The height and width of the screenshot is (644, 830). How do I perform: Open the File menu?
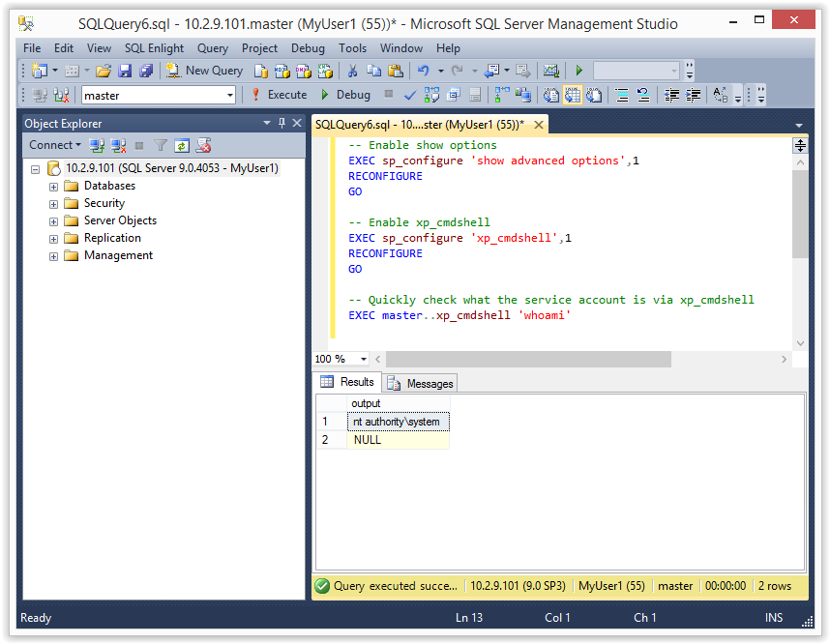[32, 48]
